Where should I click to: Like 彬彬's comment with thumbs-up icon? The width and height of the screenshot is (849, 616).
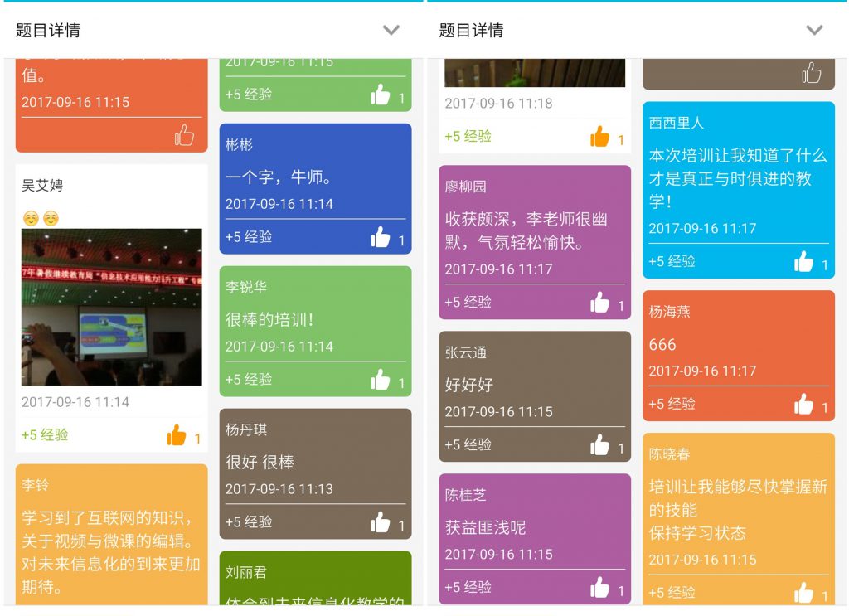point(381,237)
